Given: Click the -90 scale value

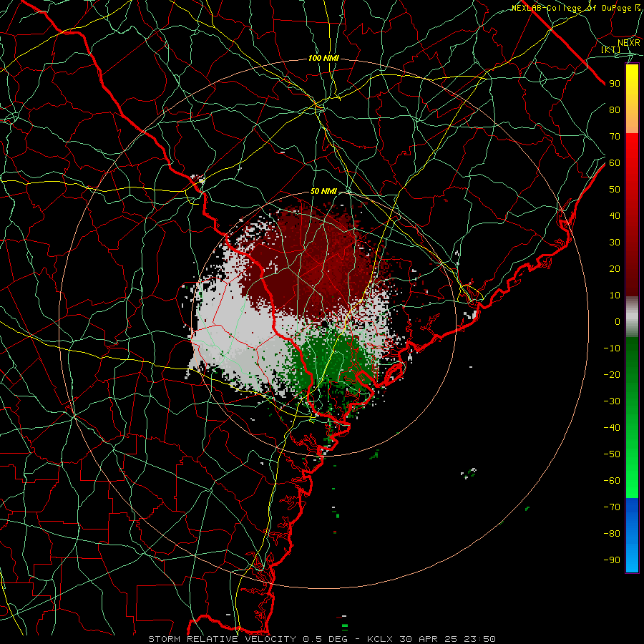Looking at the screenshot, I should click(612, 560).
